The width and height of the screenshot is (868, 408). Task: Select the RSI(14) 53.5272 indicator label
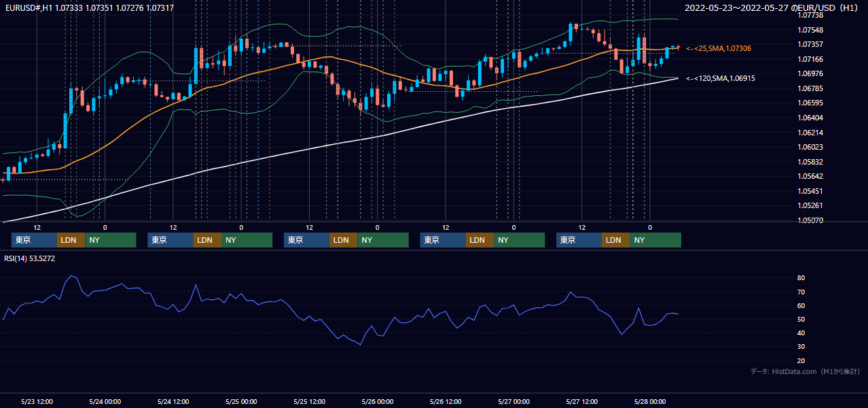coord(30,258)
